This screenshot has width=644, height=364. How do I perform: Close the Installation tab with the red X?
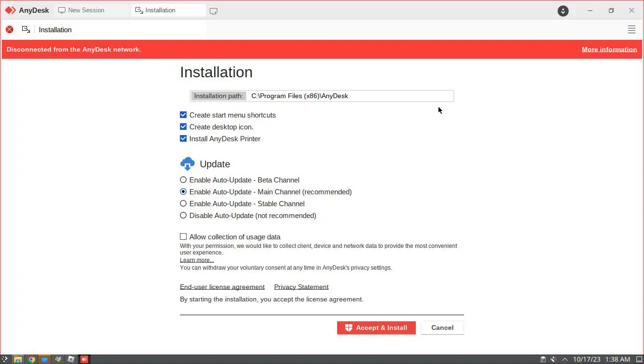coord(9,29)
